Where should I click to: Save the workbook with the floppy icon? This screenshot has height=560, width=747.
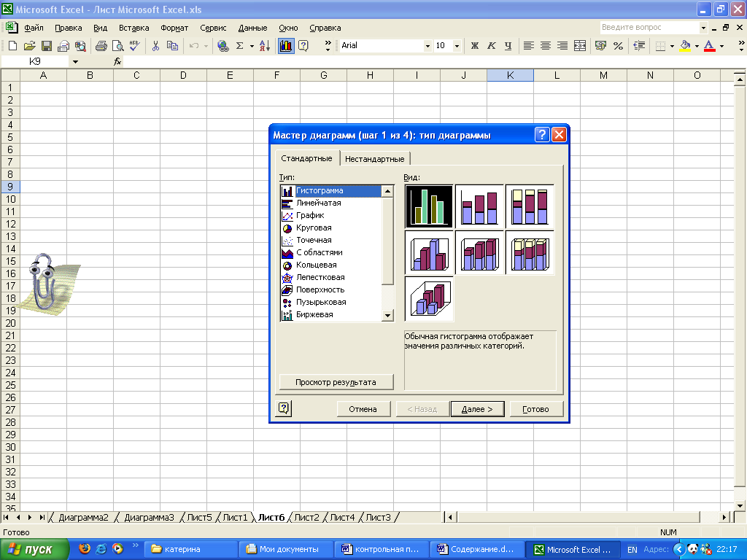46,46
